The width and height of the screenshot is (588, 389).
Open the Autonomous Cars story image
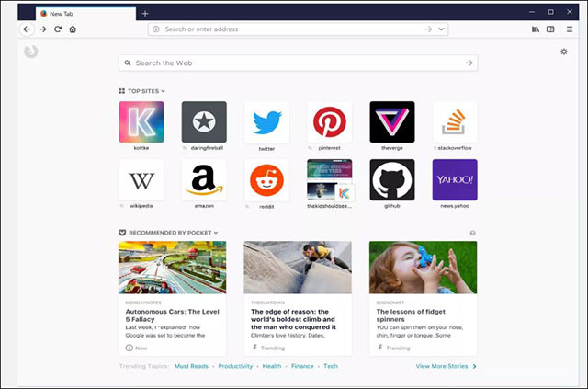click(x=173, y=268)
